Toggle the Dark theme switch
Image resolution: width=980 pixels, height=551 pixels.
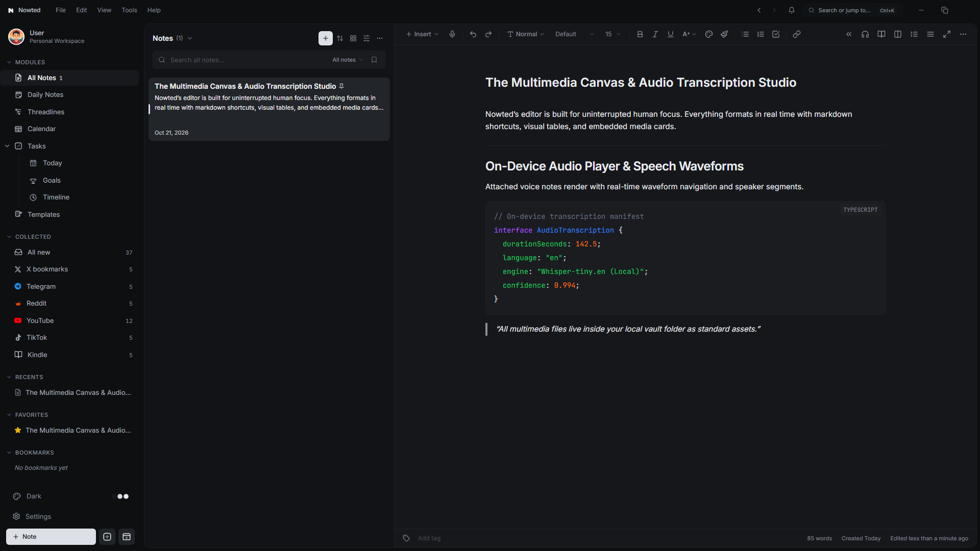pos(120,496)
